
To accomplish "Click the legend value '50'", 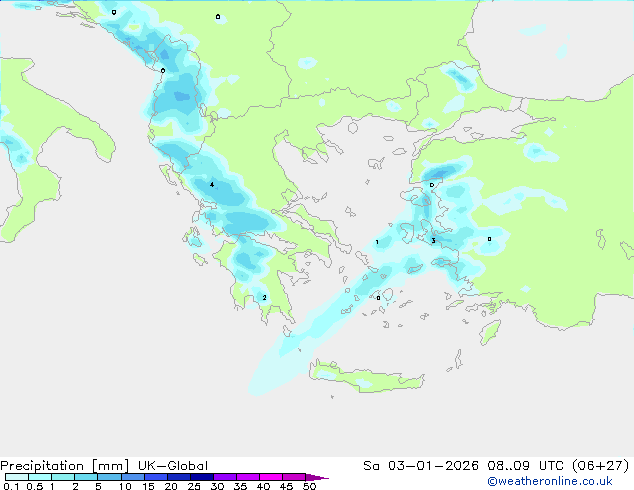I will pyautogui.click(x=309, y=486).
